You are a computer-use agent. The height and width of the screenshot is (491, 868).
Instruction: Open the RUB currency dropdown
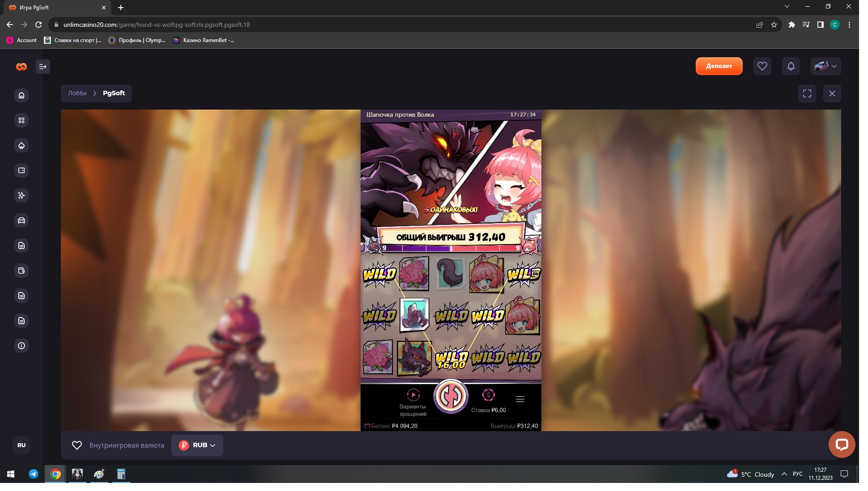tap(197, 445)
